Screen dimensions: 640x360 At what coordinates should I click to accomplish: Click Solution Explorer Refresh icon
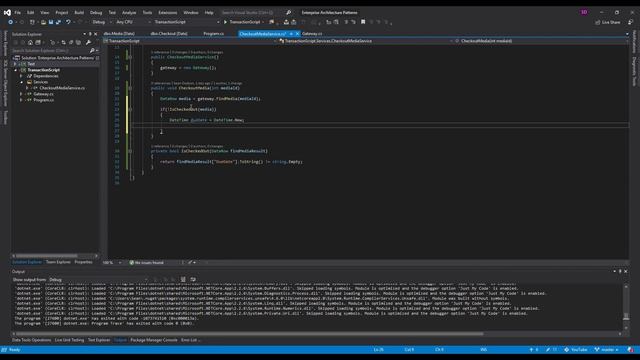(63, 42)
